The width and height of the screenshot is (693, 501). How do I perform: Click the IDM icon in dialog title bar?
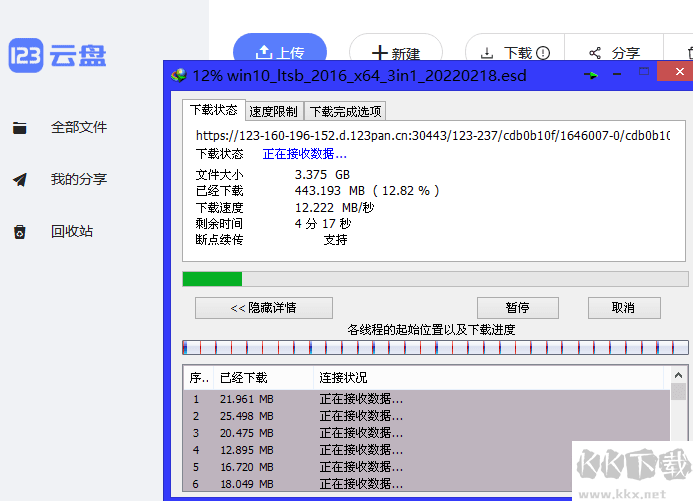pos(179,76)
